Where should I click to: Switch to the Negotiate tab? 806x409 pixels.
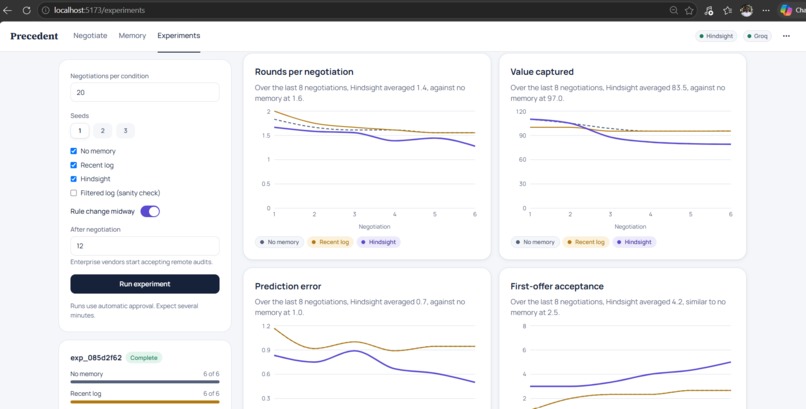(x=90, y=35)
